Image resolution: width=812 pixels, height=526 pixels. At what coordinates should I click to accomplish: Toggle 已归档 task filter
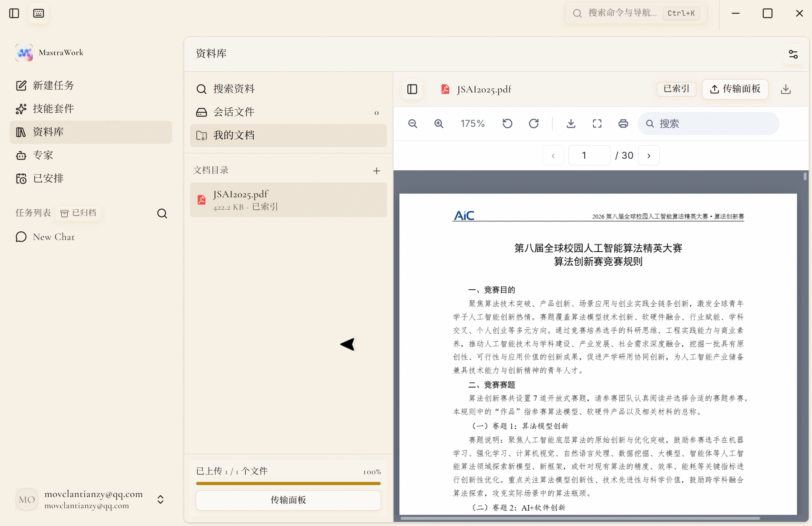tap(78, 213)
